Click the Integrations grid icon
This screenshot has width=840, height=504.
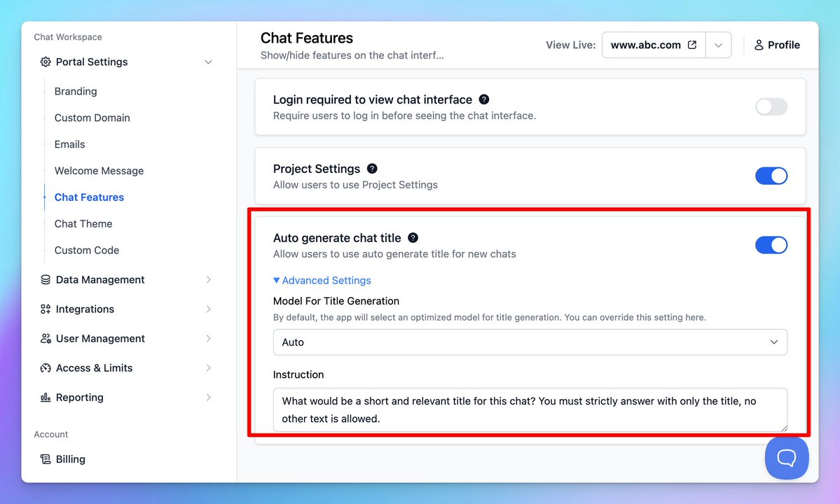pyautogui.click(x=46, y=309)
